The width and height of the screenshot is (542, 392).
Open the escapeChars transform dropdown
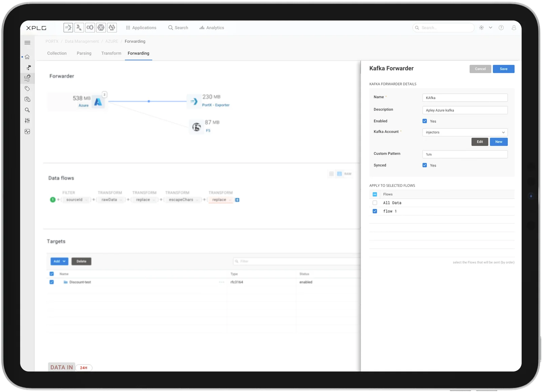[183, 200]
